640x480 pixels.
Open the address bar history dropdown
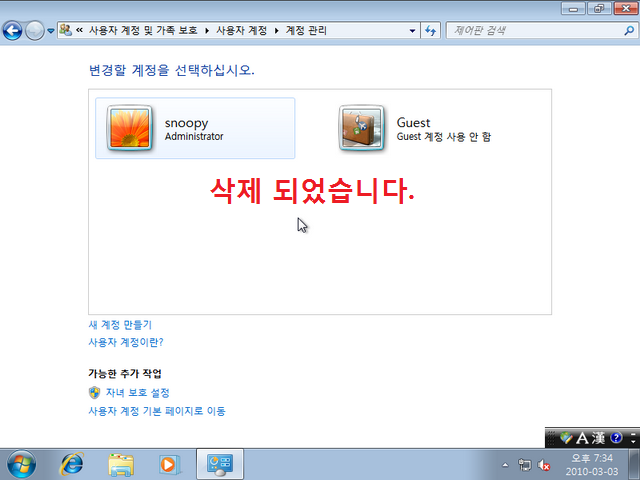[412, 31]
